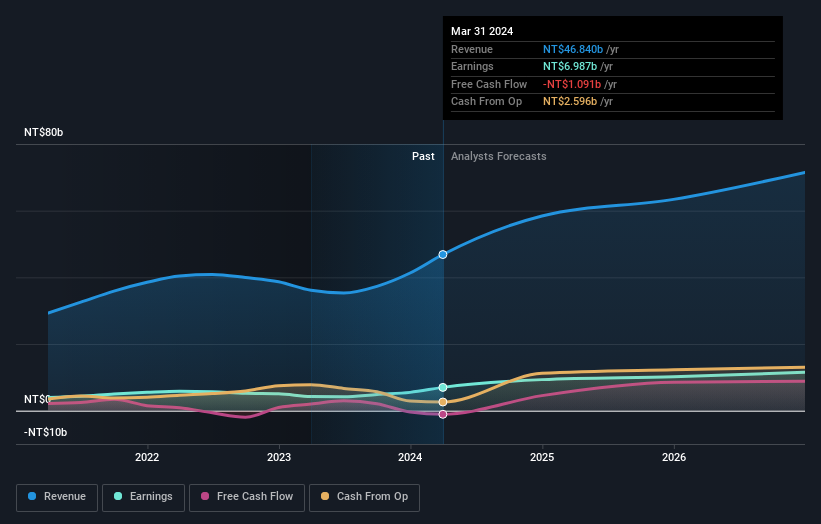
Task: Click the Past section label
Action: pyautogui.click(x=423, y=157)
